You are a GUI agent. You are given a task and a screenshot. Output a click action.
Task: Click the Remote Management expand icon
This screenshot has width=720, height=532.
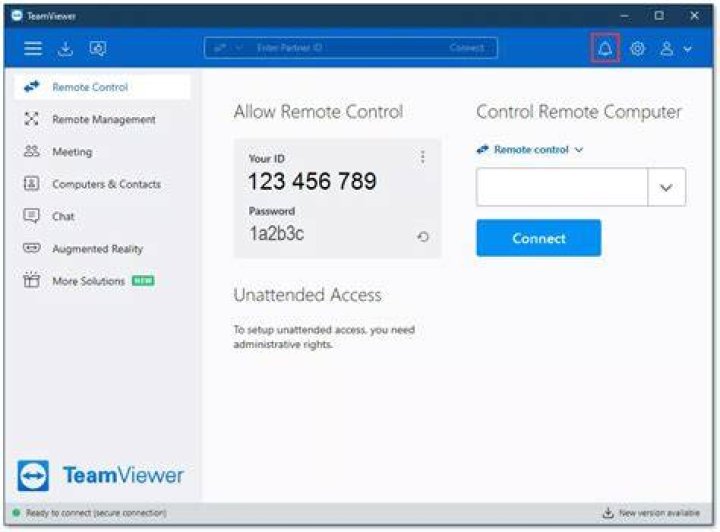click(x=31, y=119)
